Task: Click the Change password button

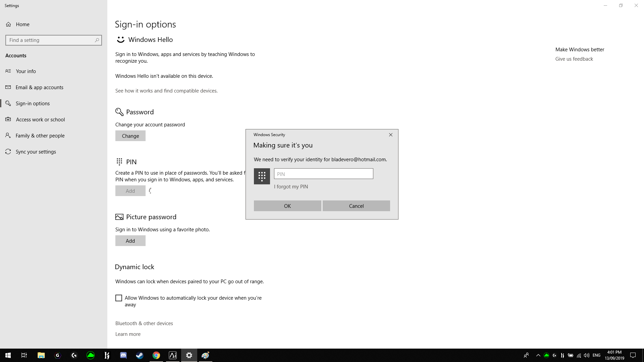Action: pos(130,136)
